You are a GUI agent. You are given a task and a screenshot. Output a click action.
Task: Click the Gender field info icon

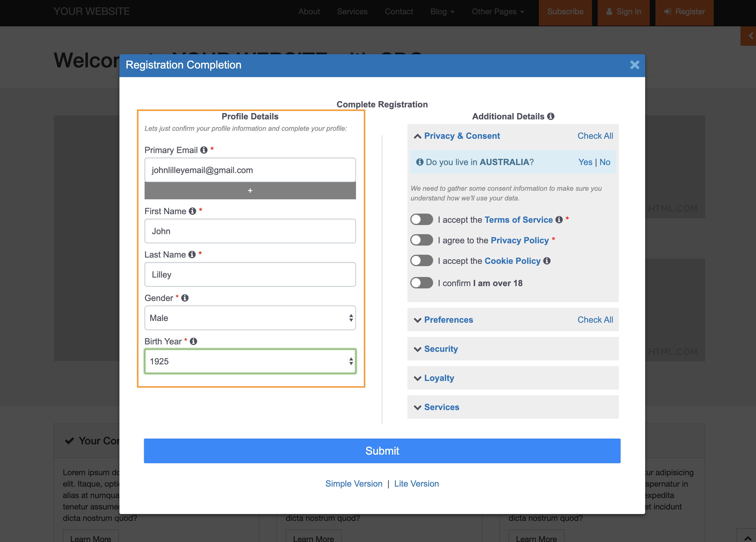(185, 298)
